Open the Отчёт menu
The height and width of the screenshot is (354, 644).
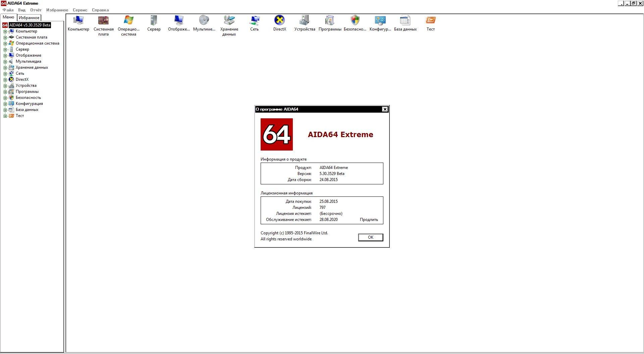point(36,10)
